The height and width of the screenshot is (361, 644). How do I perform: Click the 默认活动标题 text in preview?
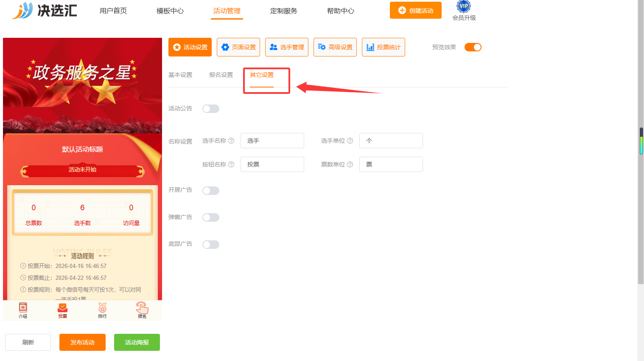pyautogui.click(x=82, y=149)
